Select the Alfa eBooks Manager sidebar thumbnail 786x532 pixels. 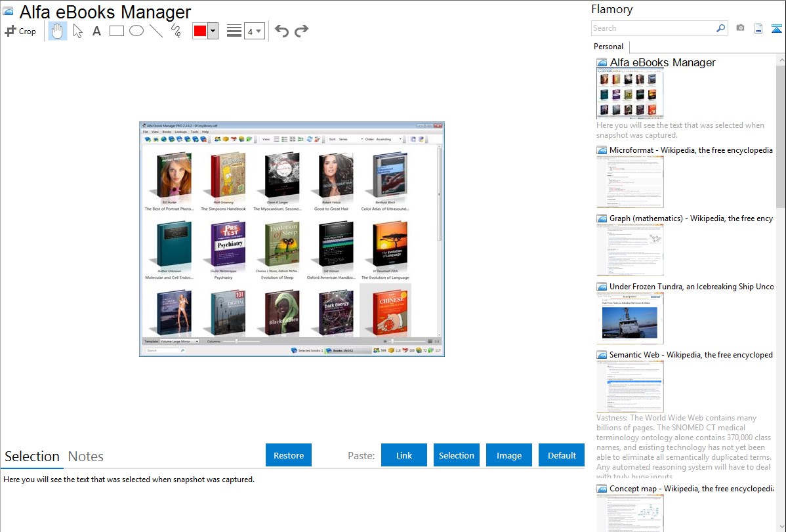tap(630, 93)
